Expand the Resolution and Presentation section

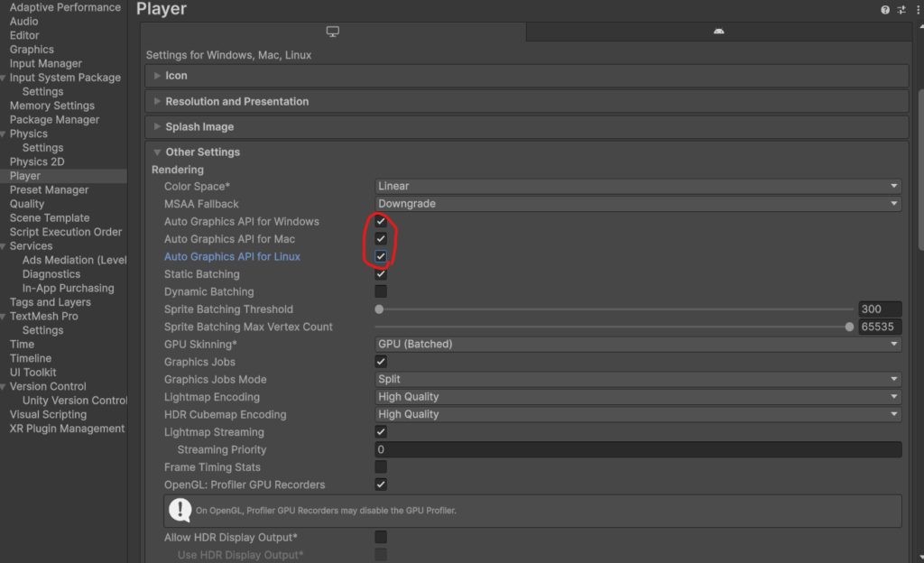(236, 101)
